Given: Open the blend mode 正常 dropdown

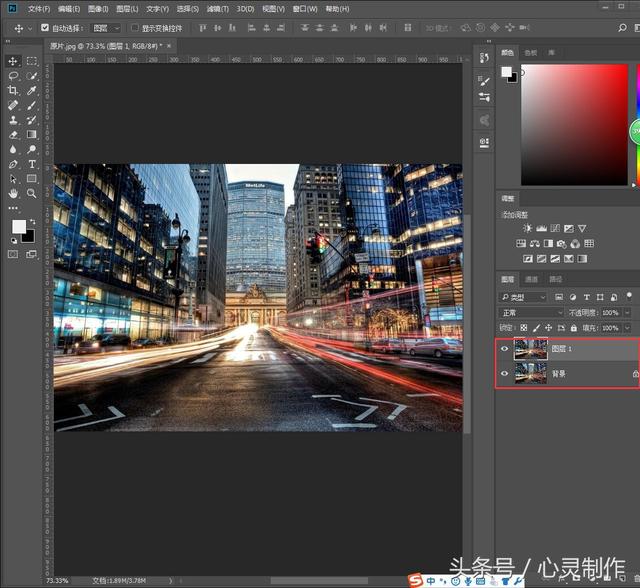Looking at the screenshot, I should (532, 313).
